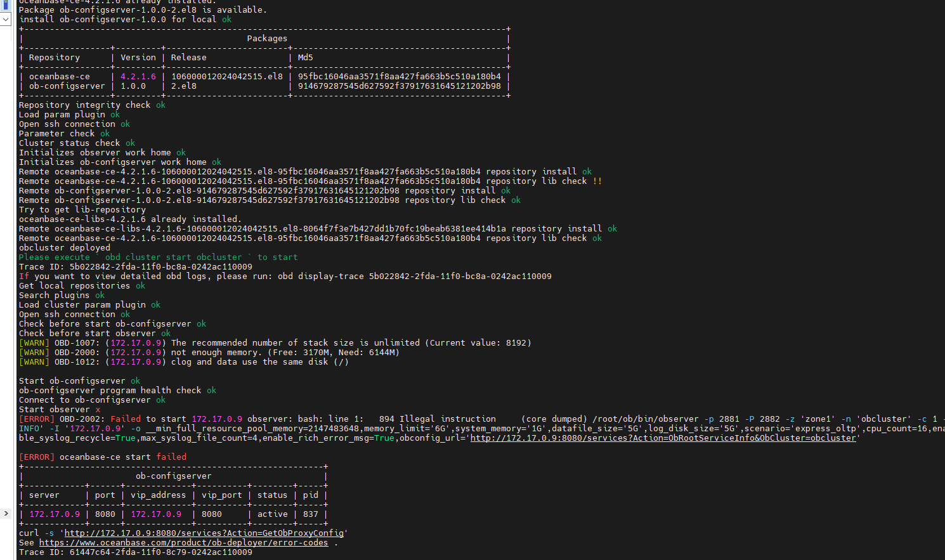
Task: Click the 'Connect to ob-configserver' line
Action: click(92, 400)
